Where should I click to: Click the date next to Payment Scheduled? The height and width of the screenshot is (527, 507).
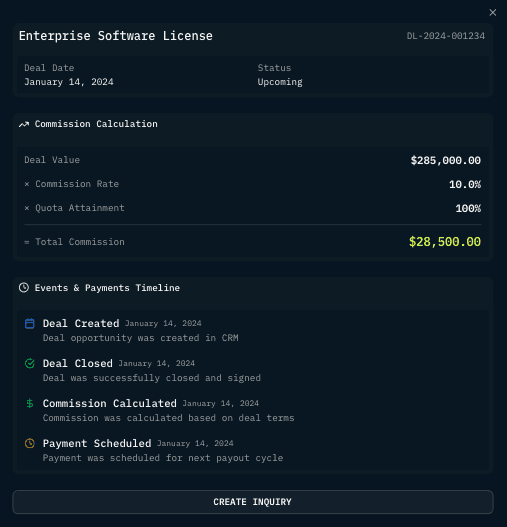click(x=195, y=444)
